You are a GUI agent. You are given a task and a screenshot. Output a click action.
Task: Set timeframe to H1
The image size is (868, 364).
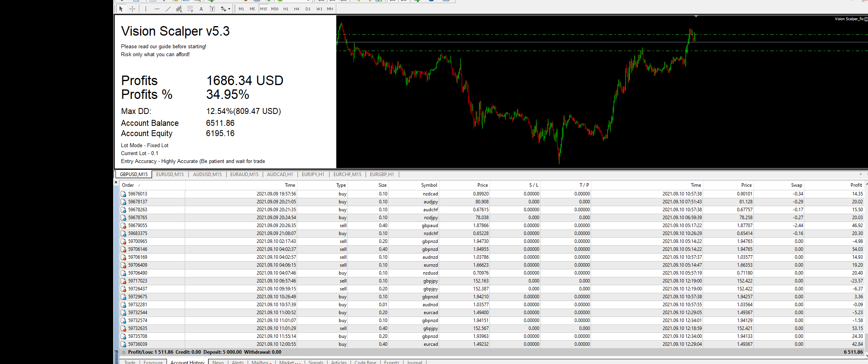coord(286,9)
